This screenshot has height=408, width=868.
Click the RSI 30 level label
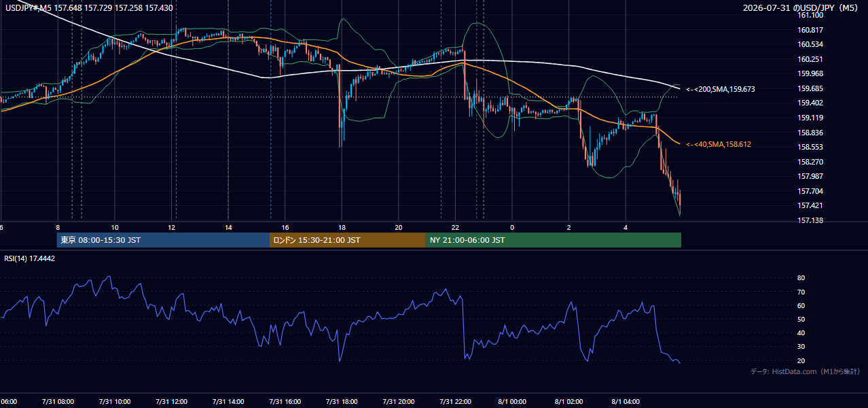click(x=801, y=347)
